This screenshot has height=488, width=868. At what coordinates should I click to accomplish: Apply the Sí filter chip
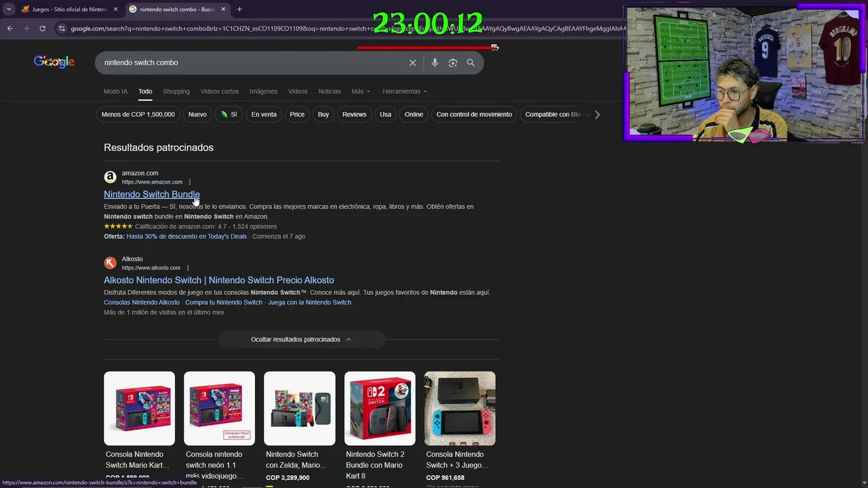tap(229, 115)
